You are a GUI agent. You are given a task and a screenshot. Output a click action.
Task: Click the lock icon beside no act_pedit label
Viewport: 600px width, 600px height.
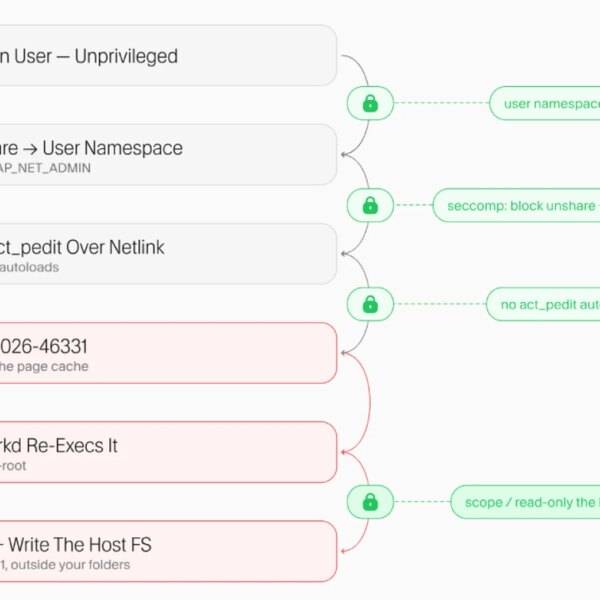click(370, 304)
